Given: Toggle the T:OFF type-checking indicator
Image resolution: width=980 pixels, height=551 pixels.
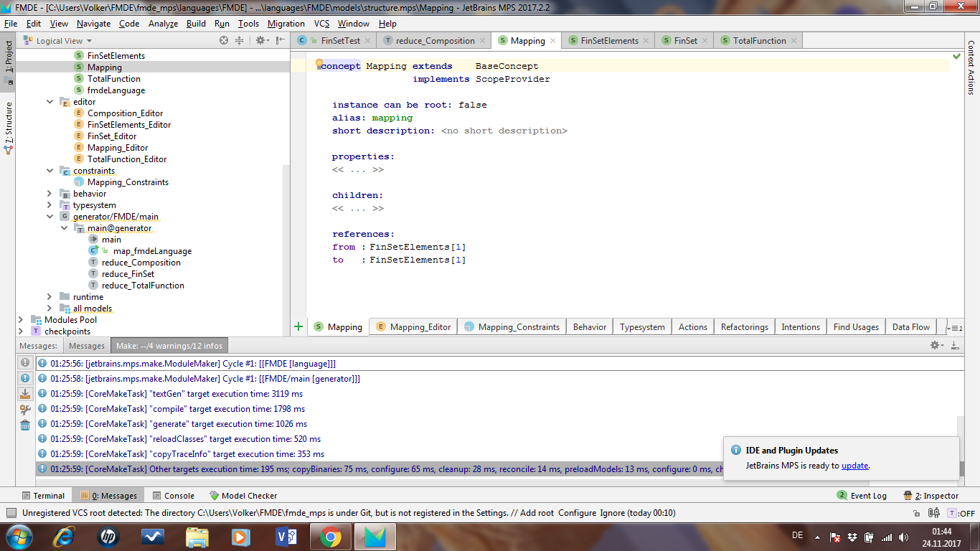Looking at the screenshot, I should 961,513.
